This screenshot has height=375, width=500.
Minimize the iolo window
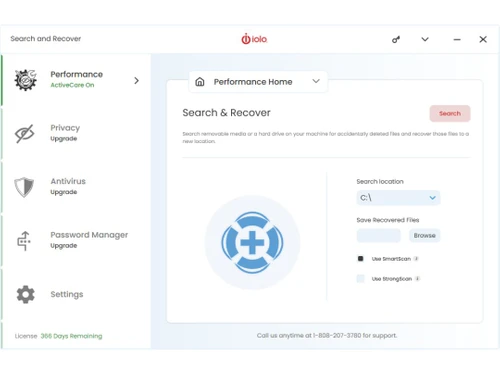tap(457, 39)
